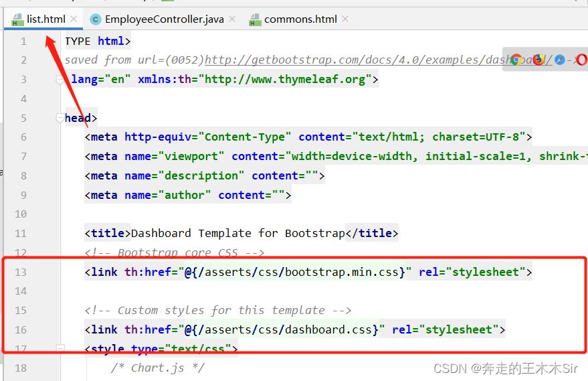Click the EmployeeController.java class icon
The height and width of the screenshot is (381, 588).
point(96,19)
